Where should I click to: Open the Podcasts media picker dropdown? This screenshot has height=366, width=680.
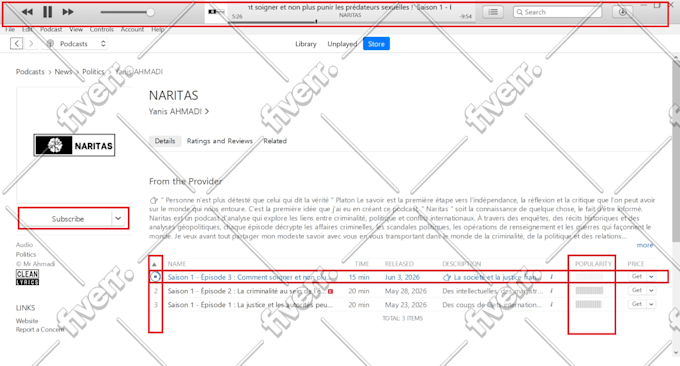(x=75, y=44)
